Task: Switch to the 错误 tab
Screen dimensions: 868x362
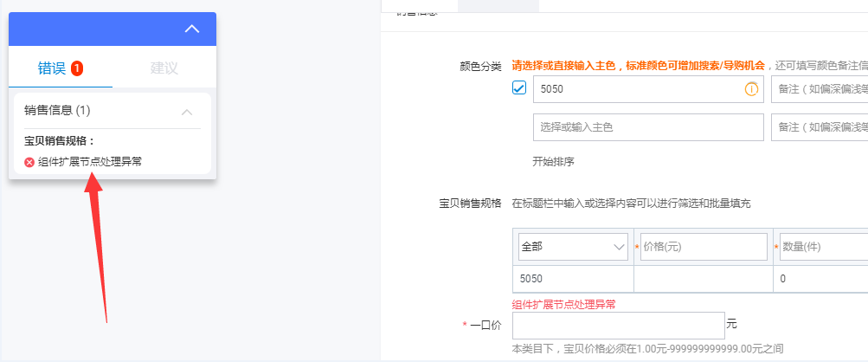Action: (61, 68)
